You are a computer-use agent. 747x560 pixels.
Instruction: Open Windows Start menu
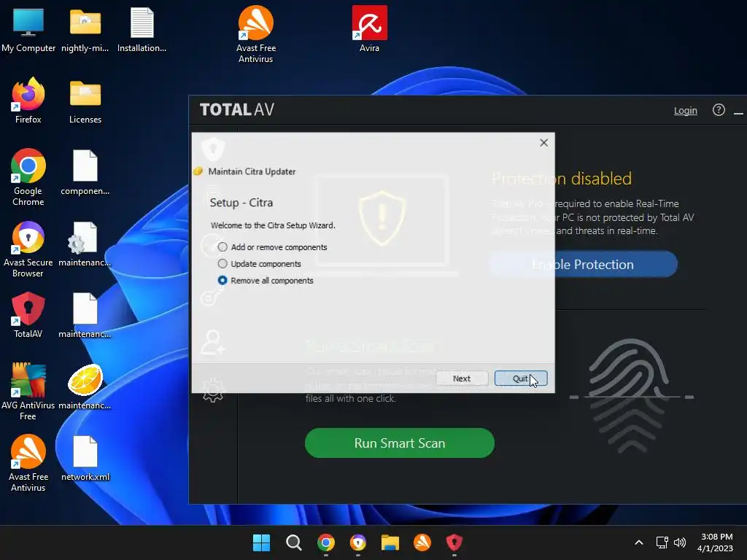point(261,542)
